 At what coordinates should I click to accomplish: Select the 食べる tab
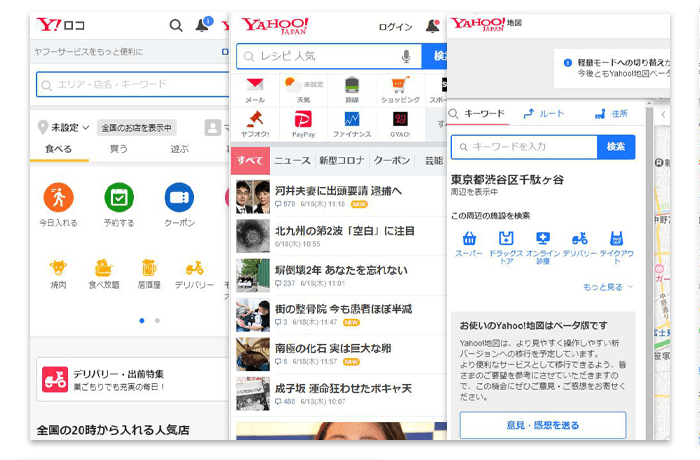click(58, 149)
